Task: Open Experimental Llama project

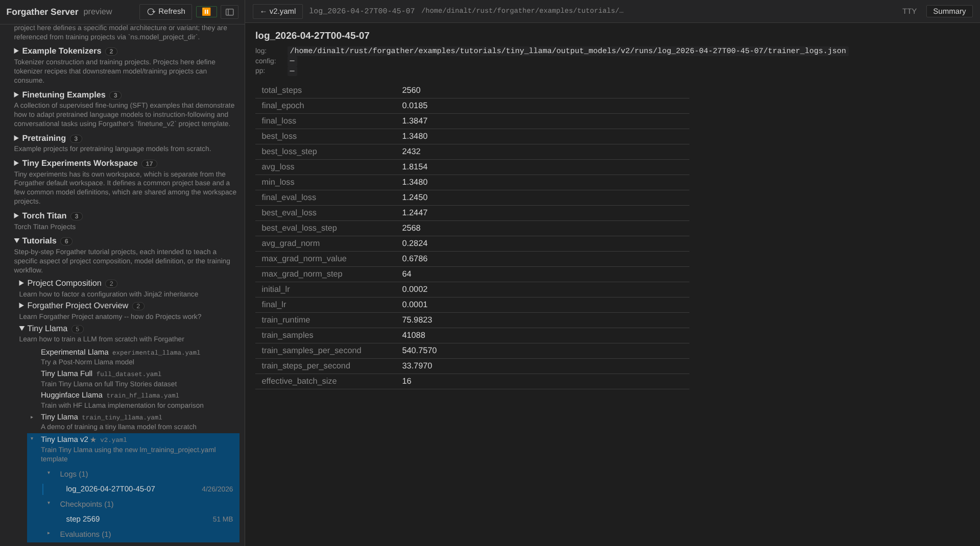Action: 75,352
